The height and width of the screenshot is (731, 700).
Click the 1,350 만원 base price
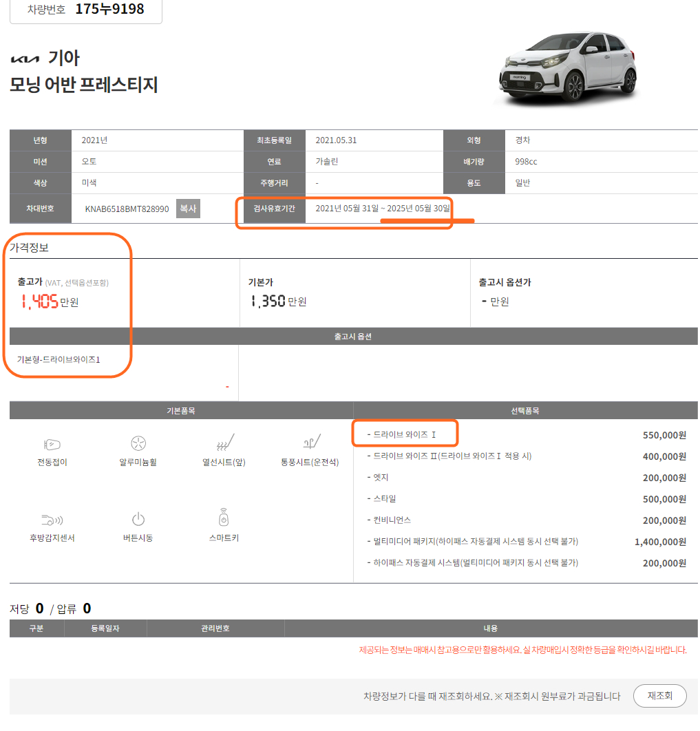(x=278, y=301)
